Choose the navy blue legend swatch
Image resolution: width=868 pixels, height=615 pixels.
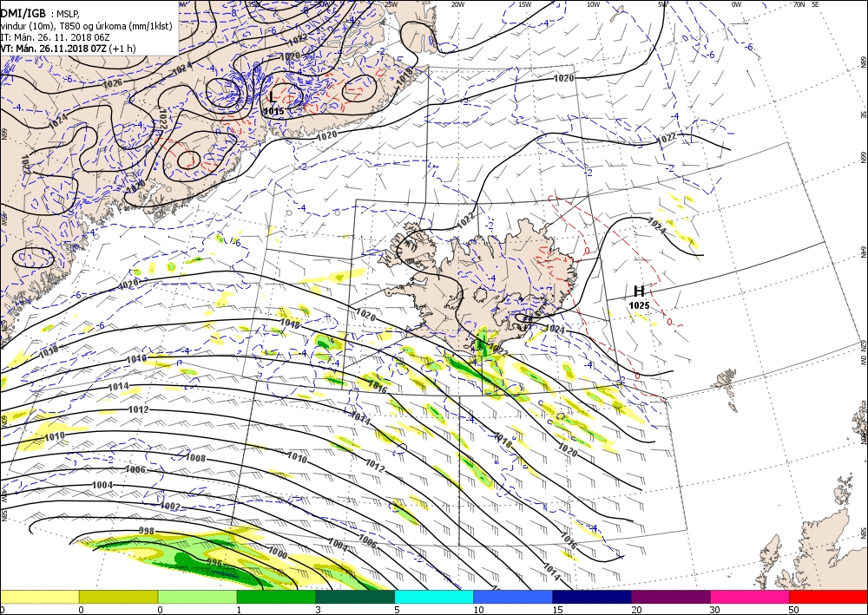click(x=592, y=597)
